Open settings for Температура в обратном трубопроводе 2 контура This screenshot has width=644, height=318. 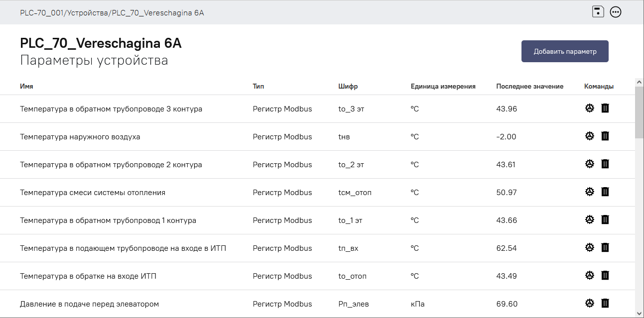(x=590, y=164)
